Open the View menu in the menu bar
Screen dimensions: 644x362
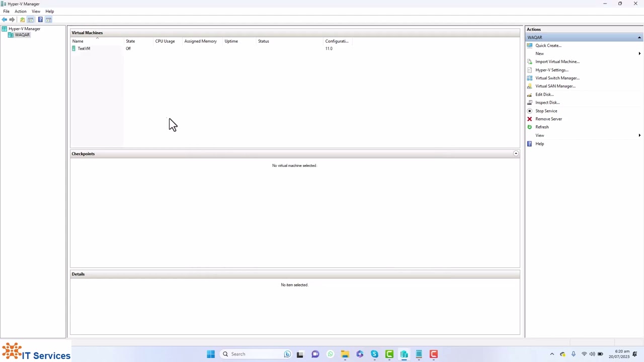click(36, 11)
